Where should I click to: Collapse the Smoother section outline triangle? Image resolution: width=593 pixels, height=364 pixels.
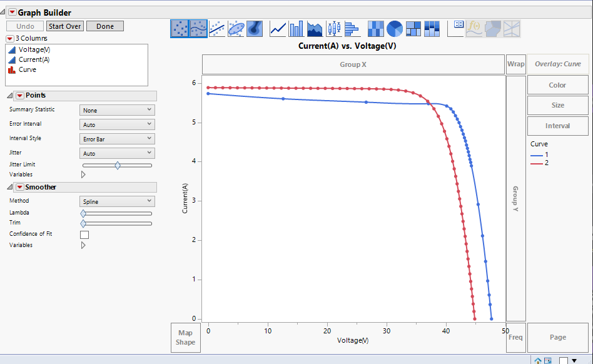9,187
